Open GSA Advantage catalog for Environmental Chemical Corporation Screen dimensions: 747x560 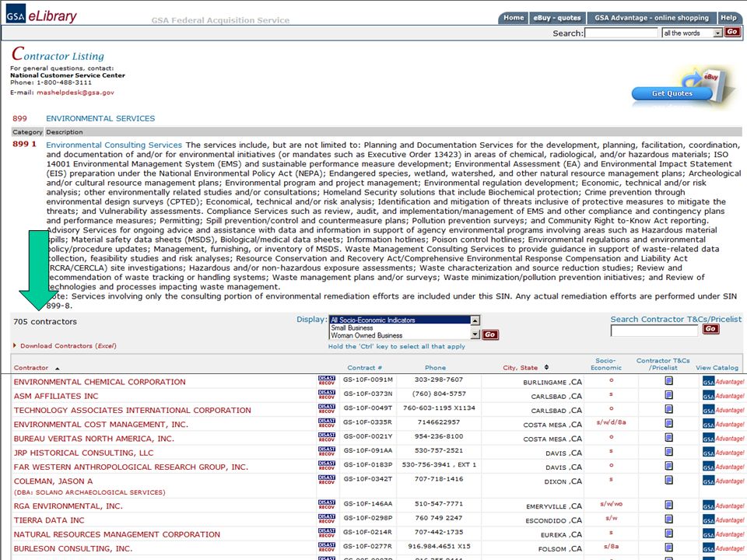[x=723, y=381]
